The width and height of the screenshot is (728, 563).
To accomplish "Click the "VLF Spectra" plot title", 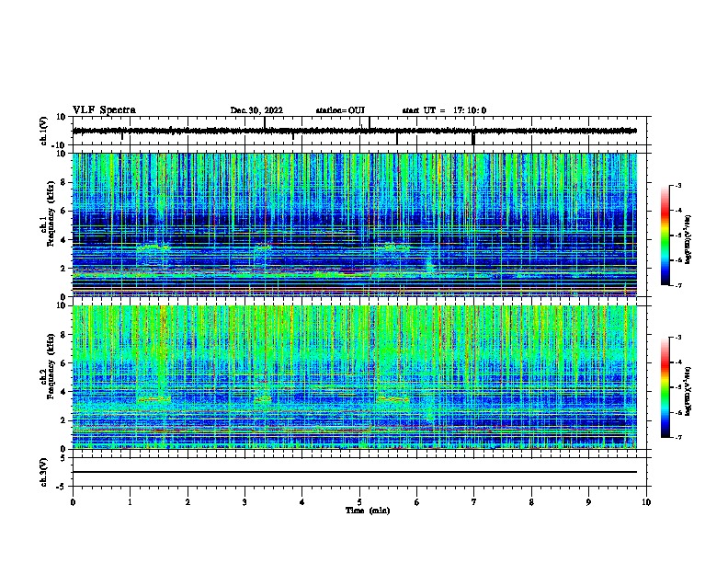I will point(104,110).
